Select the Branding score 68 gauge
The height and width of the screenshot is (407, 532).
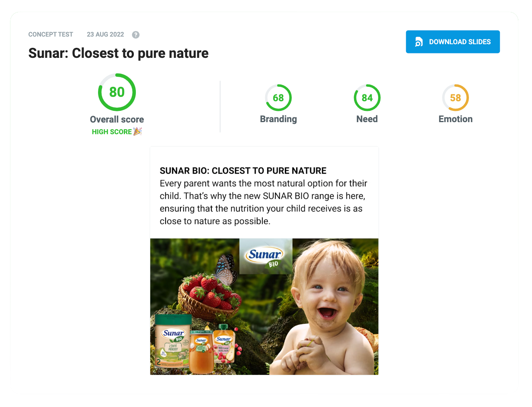click(278, 98)
